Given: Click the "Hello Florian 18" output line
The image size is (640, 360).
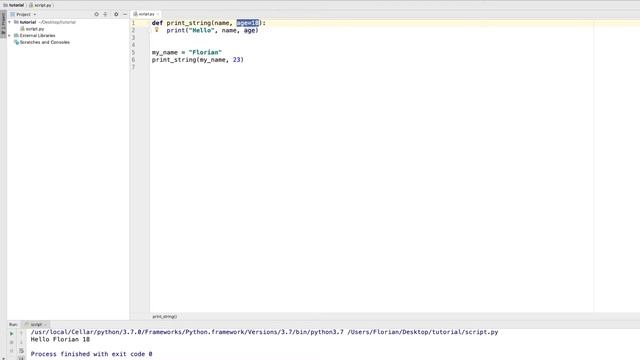Looking at the screenshot, I should coord(60,340).
